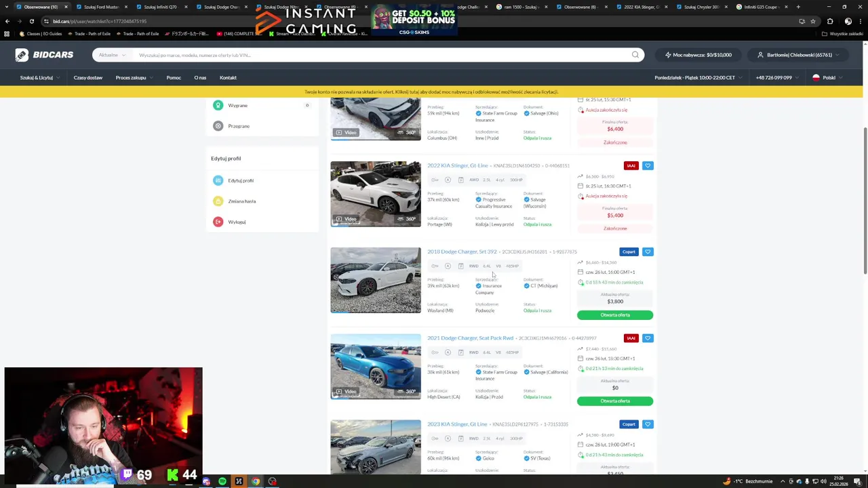Click Otwarta oferta for 2021 Dodge Charger
Image resolution: width=868 pixels, height=488 pixels.
coord(615,401)
